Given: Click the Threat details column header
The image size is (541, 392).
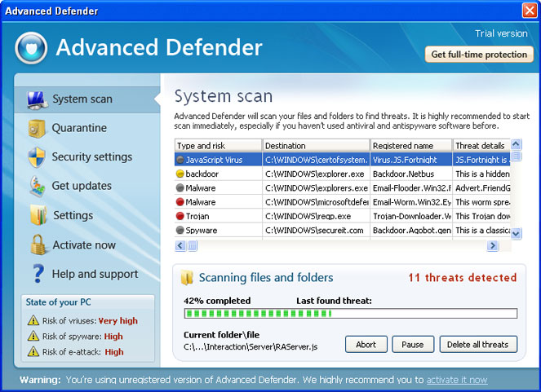Looking at the screenshot, I should click(x=481, y=146).
